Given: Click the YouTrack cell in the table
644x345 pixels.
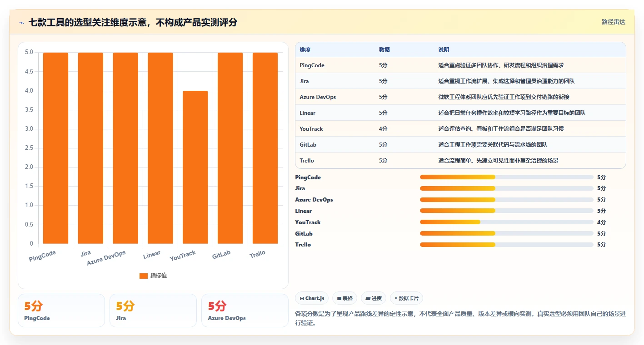Looking at the screenshot, I should tap(311, 129).
